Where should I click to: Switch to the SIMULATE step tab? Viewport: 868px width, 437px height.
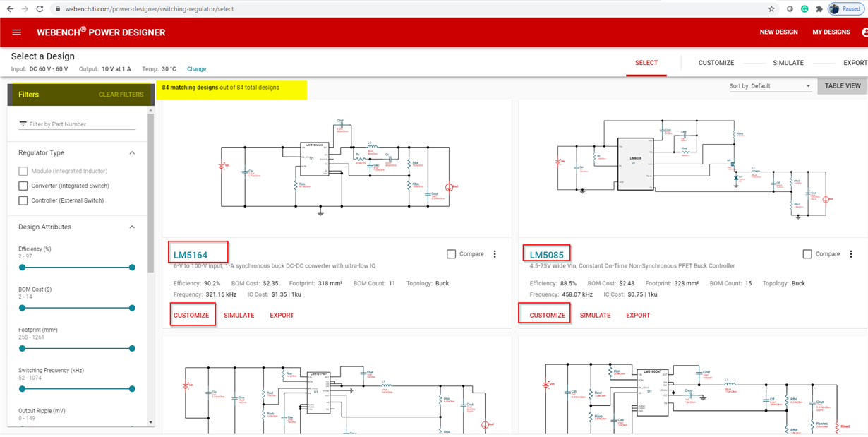click(x=788, y=63)
